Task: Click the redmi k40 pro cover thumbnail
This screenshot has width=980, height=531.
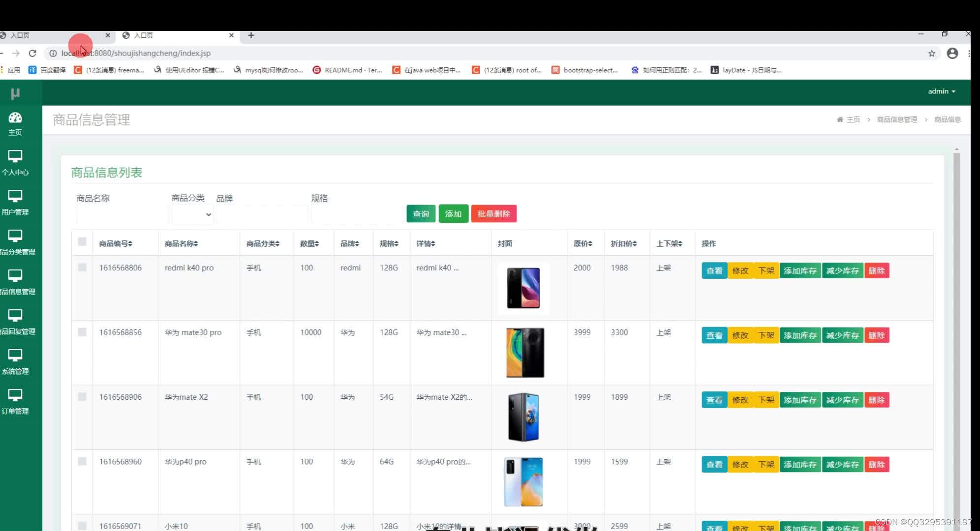Action: pos(523,288)
